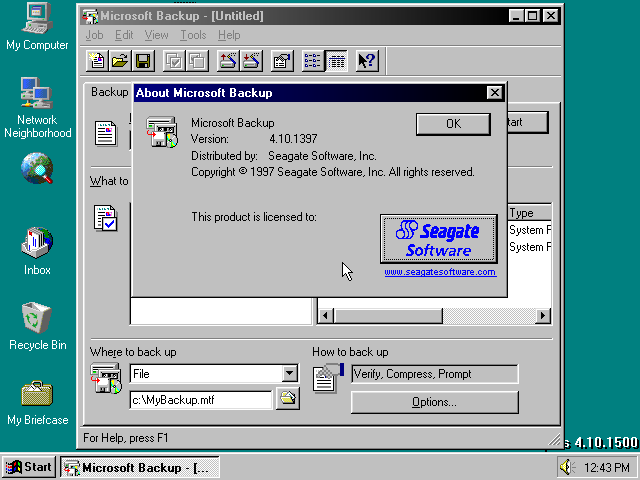The width and height of the screenshot is (640, 480).
Task: Click the New backup job toolbar icon
Action: (x=97, y=61)
